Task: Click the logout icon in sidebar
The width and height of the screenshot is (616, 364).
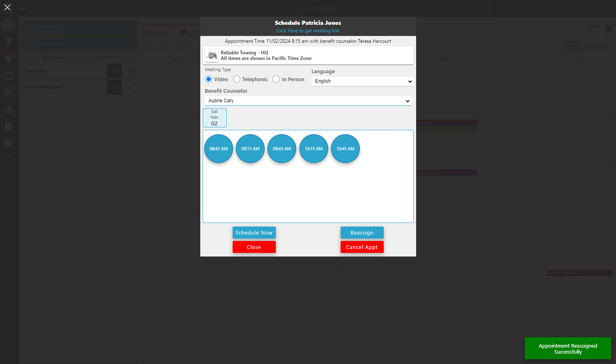Action: point(8,176)
